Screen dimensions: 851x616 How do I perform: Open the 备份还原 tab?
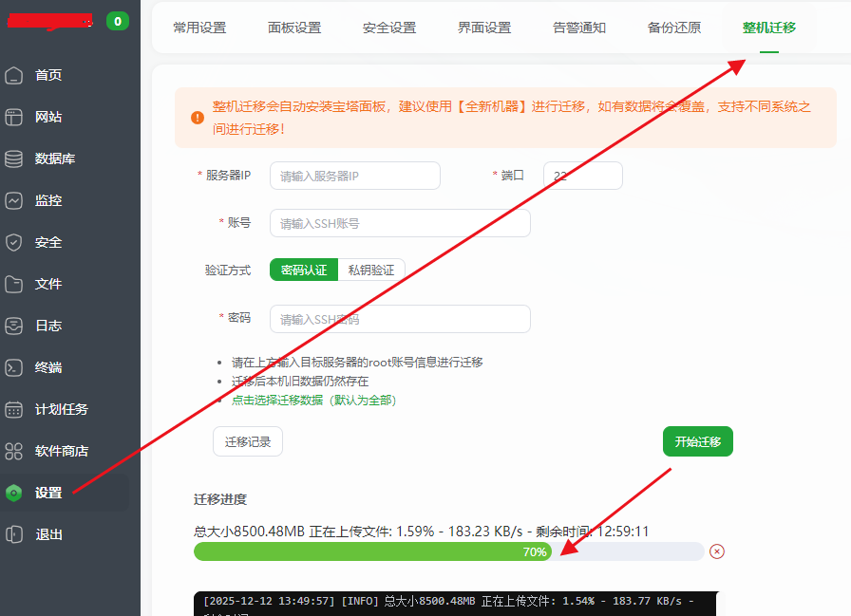tap(674, 28)
